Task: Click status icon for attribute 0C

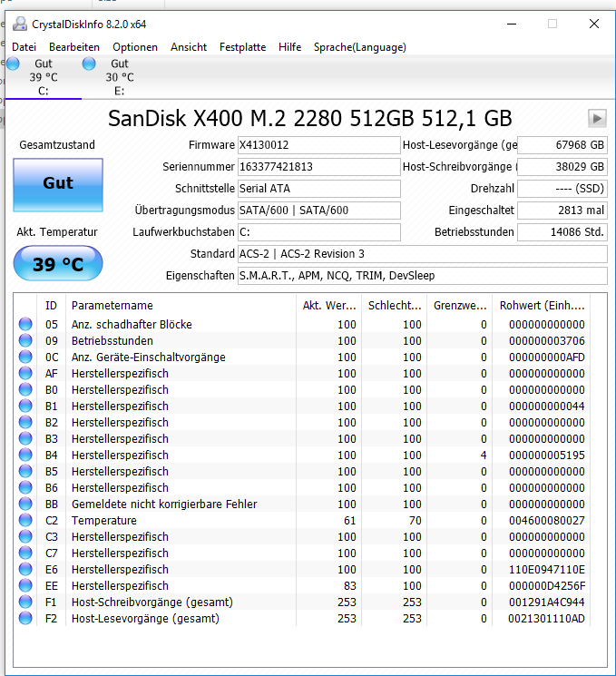Action: (x=25, y=357)
